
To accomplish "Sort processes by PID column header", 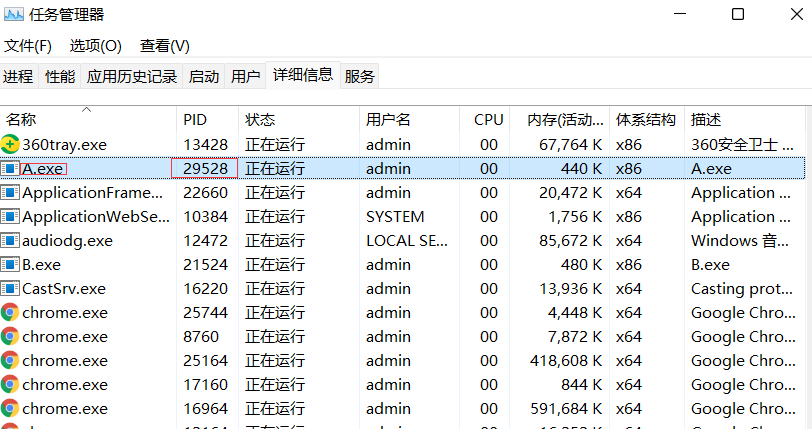I will click(195, 119).
